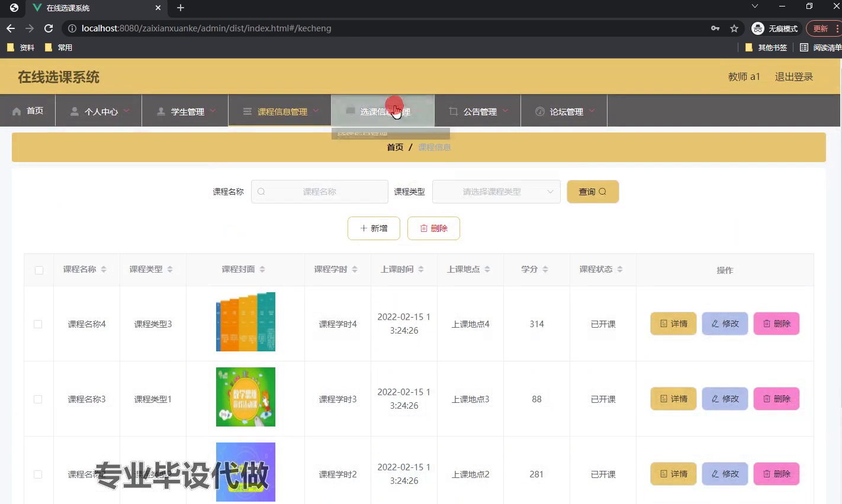Open the 论坛管理 menu
The width and height of the screenshot is (842, 504).
564,111
